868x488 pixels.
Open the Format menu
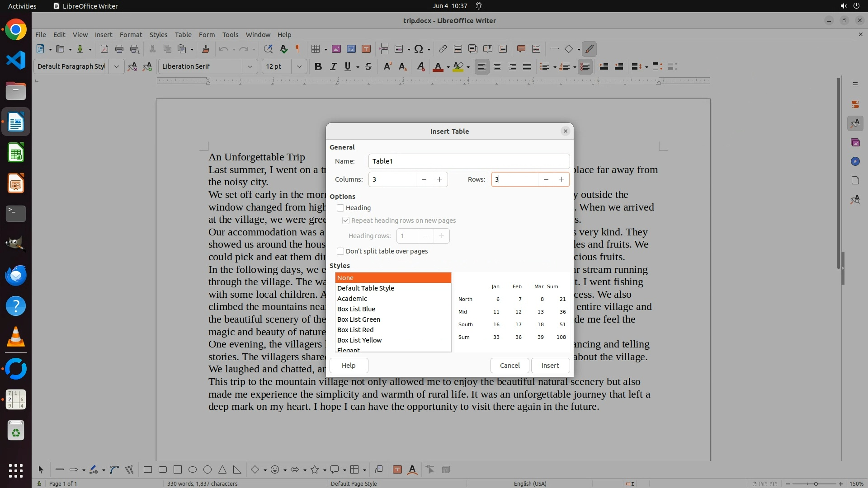pyautogui.click(x=131, y=34)
